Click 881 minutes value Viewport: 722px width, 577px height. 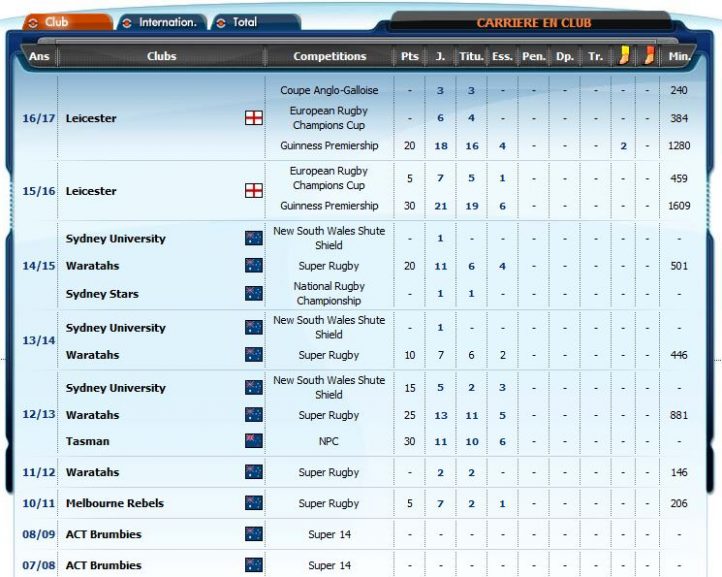pos(679,415)
